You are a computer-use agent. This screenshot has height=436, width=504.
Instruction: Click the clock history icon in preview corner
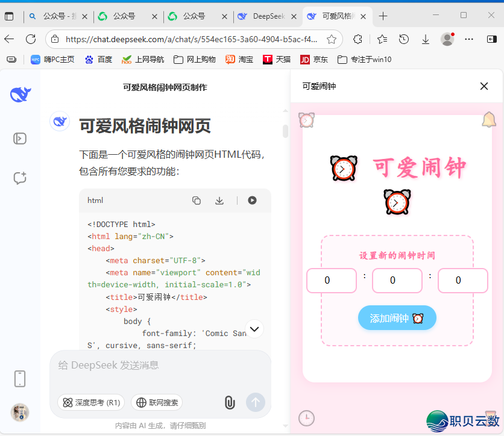(x=306, y=418)
